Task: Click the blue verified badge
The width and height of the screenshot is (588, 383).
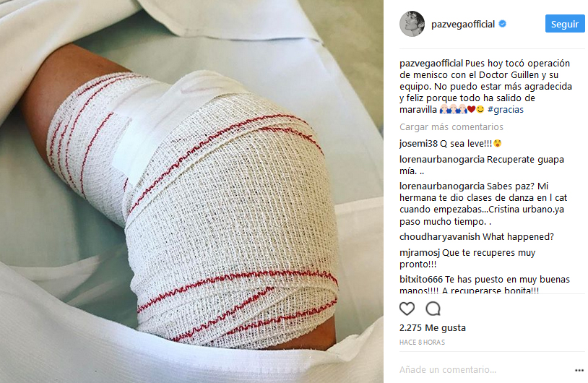Action: [x=503, y=24]
